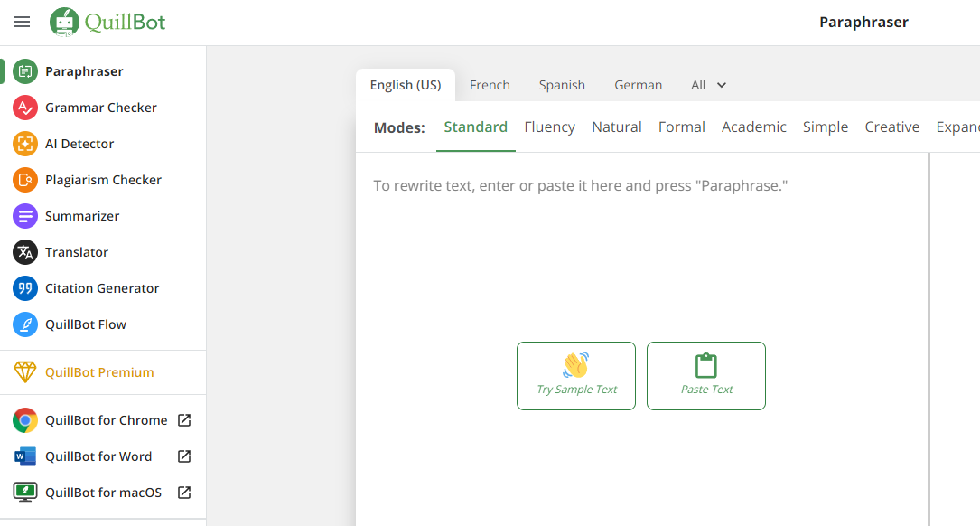
Task: Switch to the French language tab
Action: tap(490, 85)
